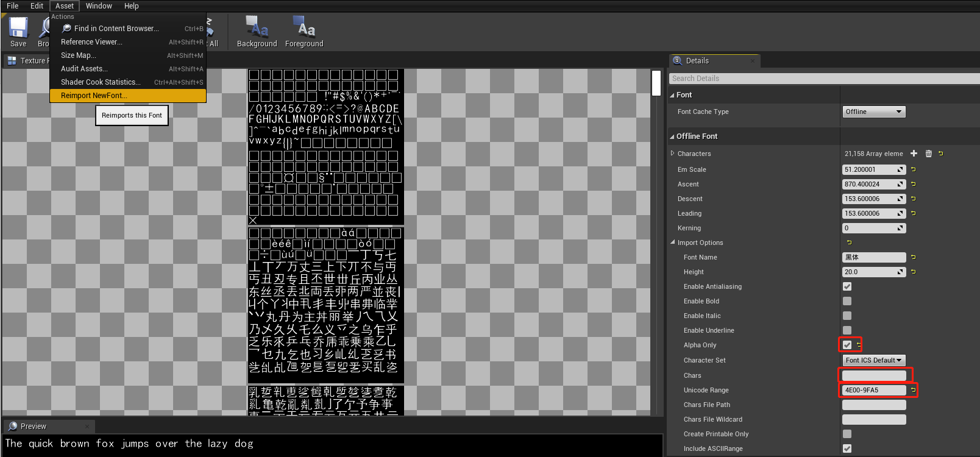Reset Unicode Range to default arrow
980x457 pixels.
(x=914, y=390)
